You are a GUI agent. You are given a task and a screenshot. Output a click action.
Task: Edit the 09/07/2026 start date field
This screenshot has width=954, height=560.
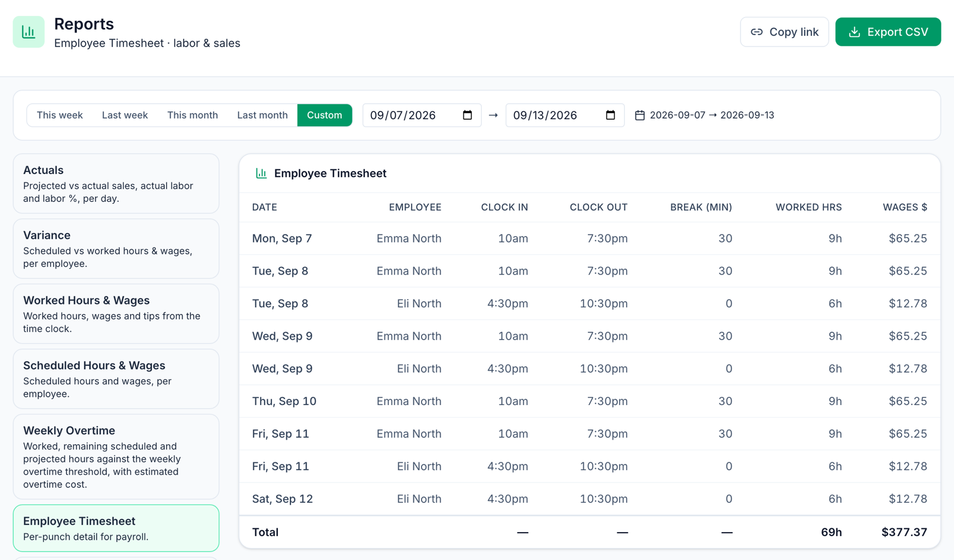(422, 115)
